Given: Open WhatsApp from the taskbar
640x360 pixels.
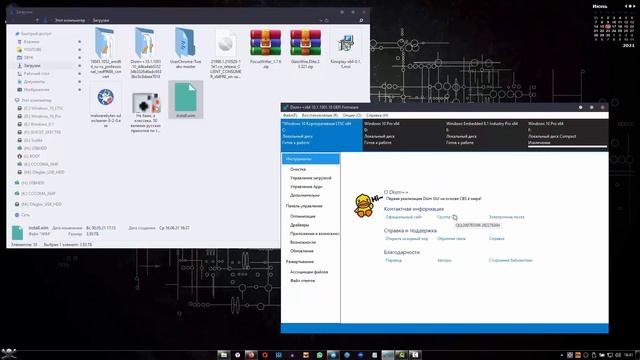Looking at the screenshot, I should tap(320, 355).
